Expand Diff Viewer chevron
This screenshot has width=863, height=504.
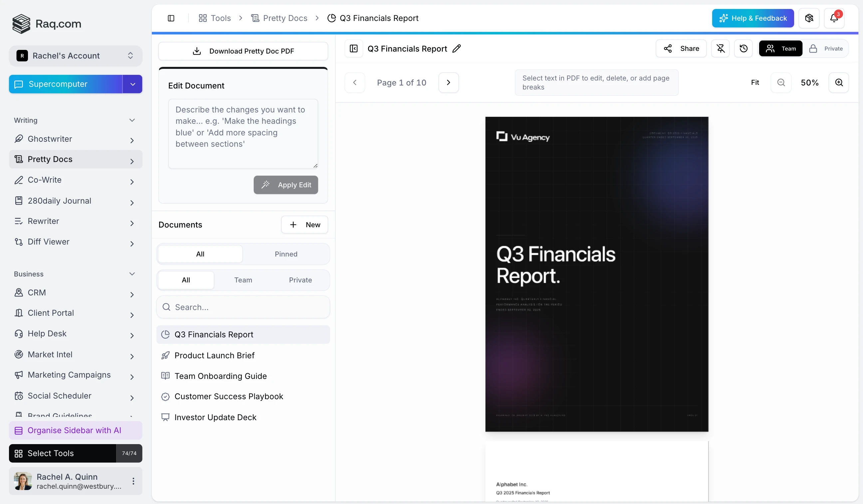(132, 244)
